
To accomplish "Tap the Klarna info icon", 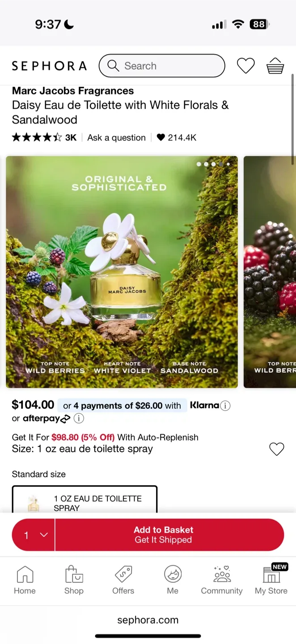I will pos(225,406).
